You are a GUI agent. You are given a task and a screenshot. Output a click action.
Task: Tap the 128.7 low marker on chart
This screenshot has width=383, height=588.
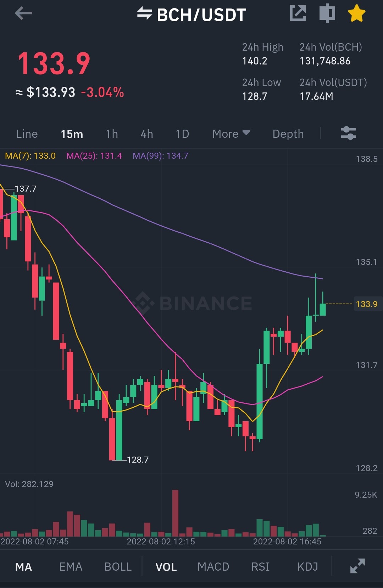coord(138,460)
